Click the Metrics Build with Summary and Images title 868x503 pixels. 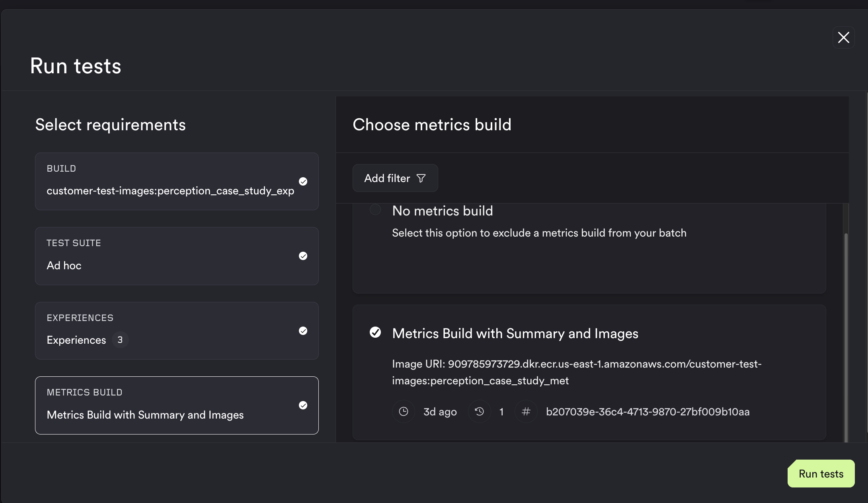click(x=515, y=333)
